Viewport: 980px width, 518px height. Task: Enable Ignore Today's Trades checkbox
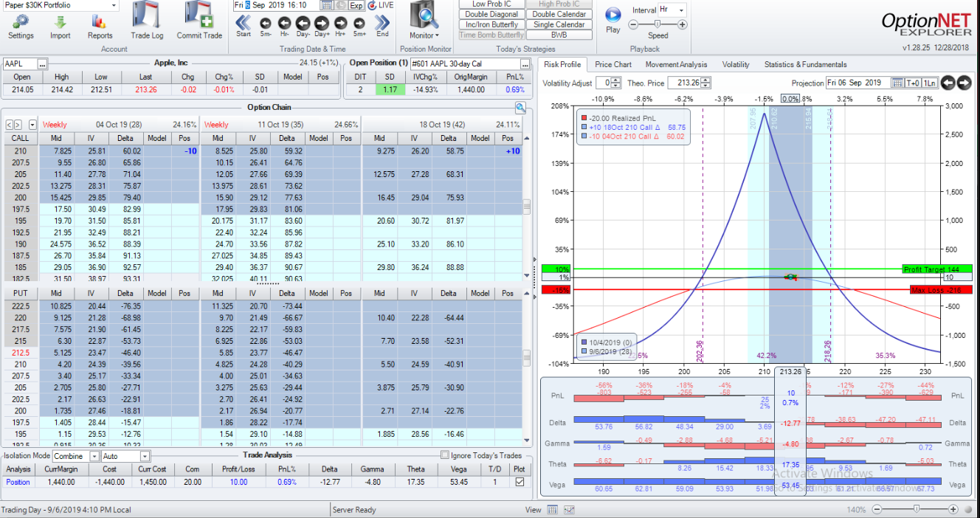point(445,455)
